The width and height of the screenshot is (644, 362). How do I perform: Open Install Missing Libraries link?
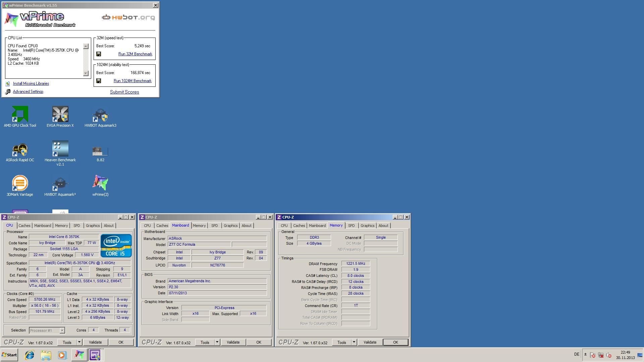(31, 83)
